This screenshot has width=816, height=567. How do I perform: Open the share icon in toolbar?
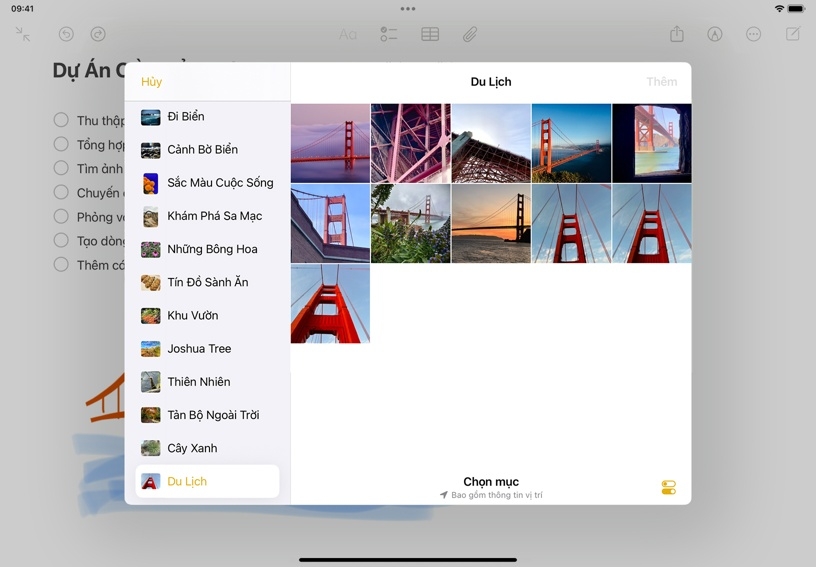677,34
